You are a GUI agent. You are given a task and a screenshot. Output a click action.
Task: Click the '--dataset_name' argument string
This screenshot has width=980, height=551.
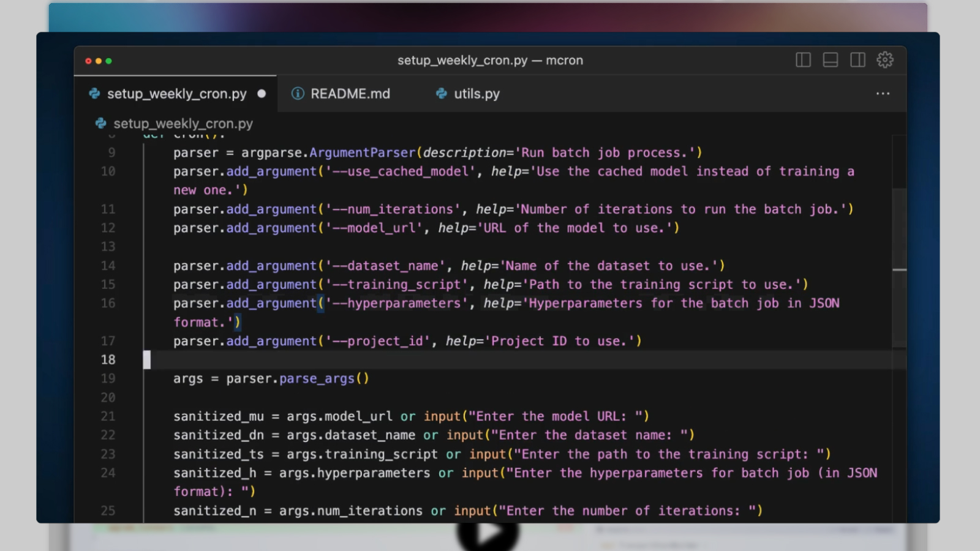coord(385,266)
